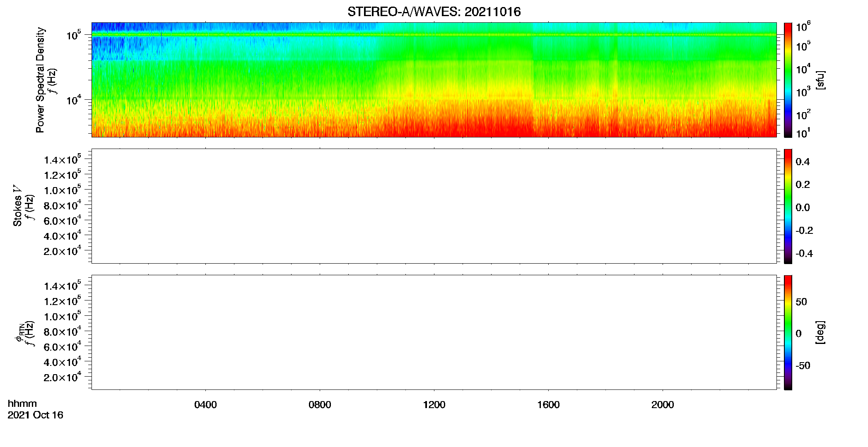
Task: Pick the Stokes V color bar
Action: [x=788, y=206]
